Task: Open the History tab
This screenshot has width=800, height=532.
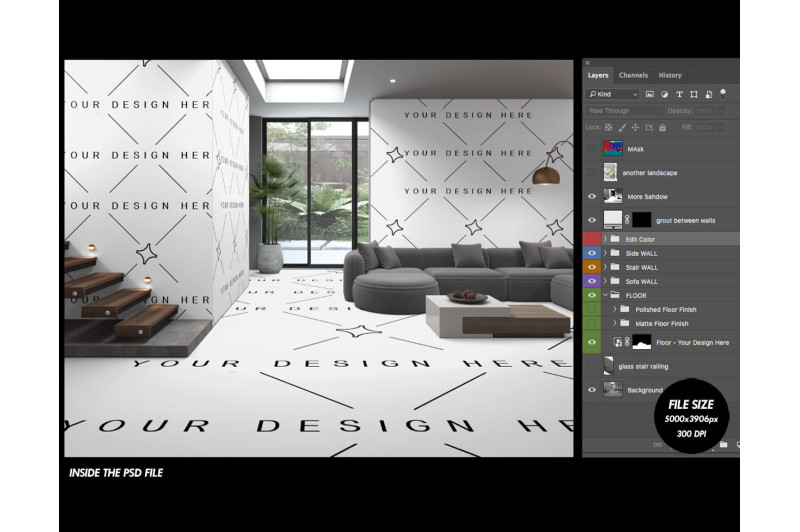Action: coord(670,75)
